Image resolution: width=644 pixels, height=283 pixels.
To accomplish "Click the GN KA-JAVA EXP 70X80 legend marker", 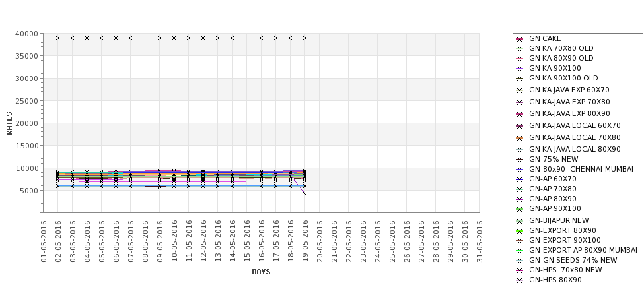I will coord(520,102).
